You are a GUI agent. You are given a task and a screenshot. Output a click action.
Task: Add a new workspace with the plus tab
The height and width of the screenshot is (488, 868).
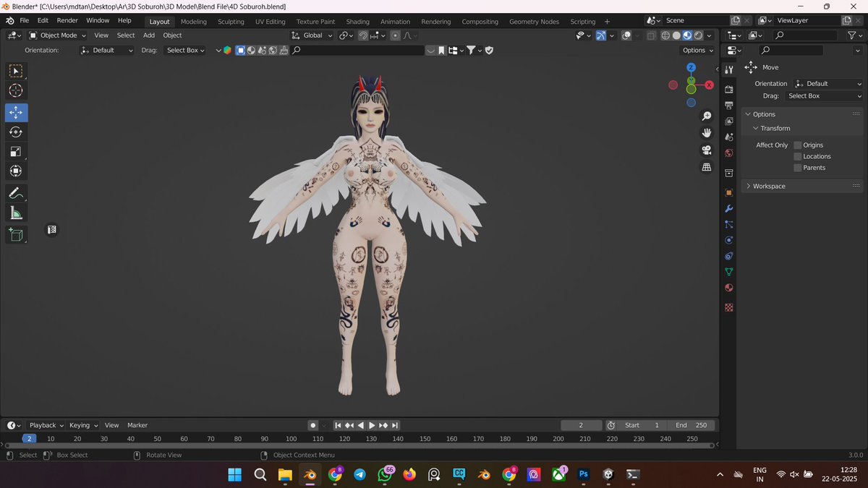607,22
